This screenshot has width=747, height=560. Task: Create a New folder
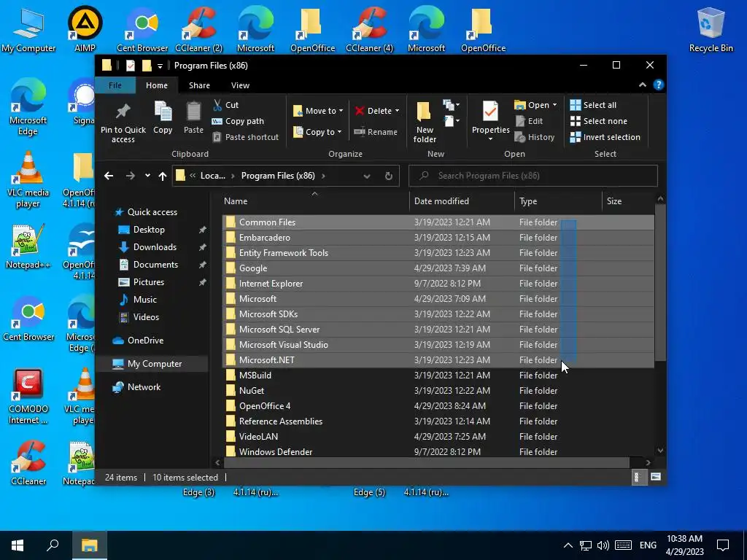tap(424, 122)
